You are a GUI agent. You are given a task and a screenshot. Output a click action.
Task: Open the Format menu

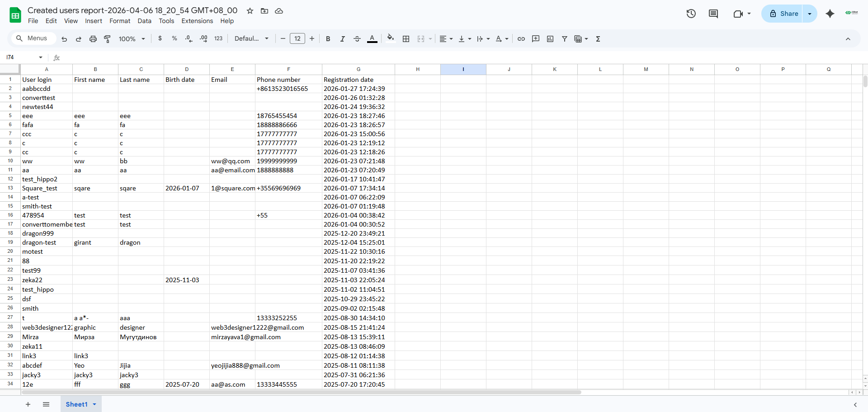click(119, 21)
